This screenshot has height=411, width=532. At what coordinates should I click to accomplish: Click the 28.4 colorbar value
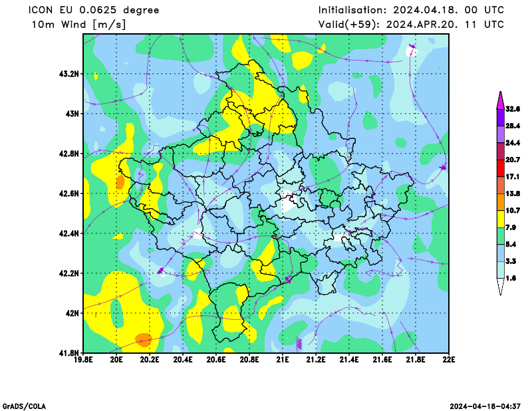pos(513,126)
